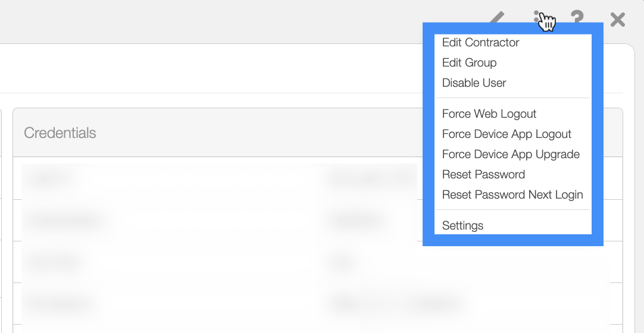
Task: Trigger Force Device App Upgrade menu item
Action: point(511,154)
